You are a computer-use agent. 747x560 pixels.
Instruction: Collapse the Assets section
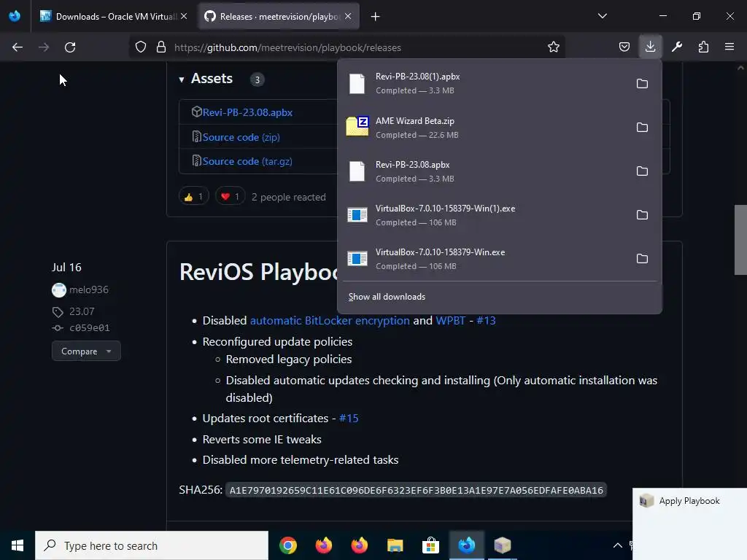click(182, 79)
